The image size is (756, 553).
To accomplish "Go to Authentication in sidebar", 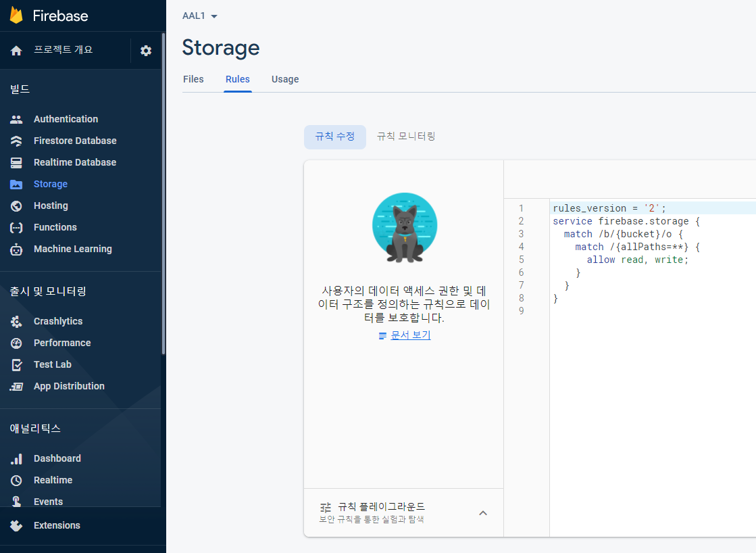I will (x=66, y=119).
